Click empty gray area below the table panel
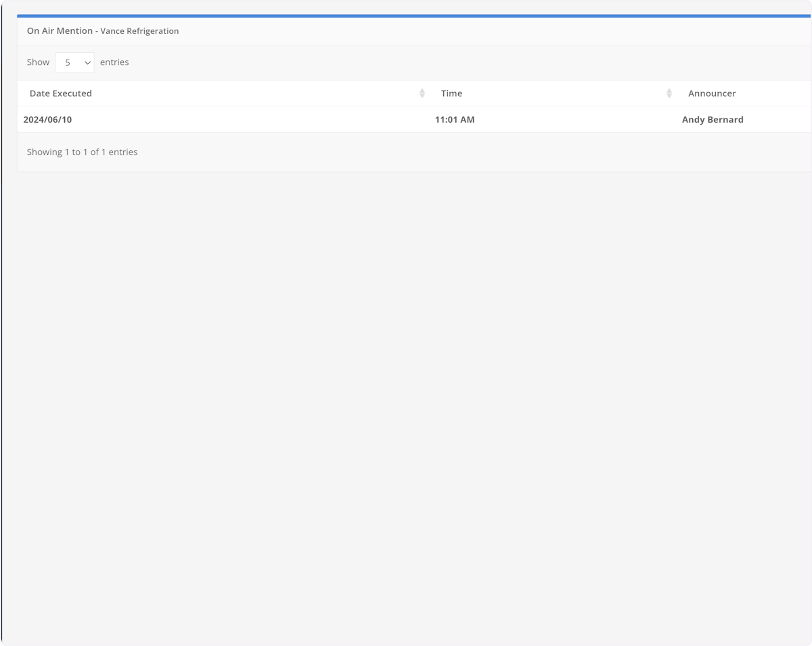Viewport: 812px width, 646px height. tap(406, 406)
